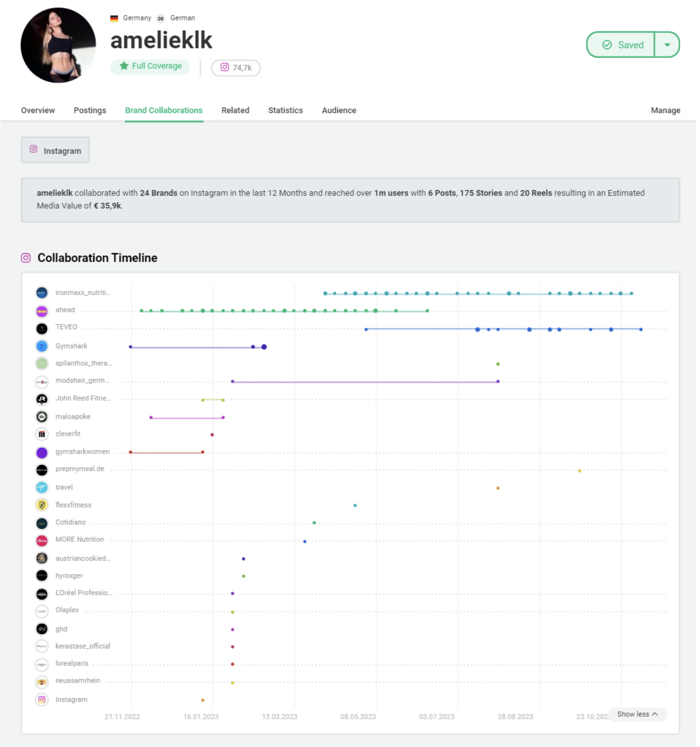700x747 pixels.
Task: Select the ghd brand icon
Action: [x=42, y=629]
